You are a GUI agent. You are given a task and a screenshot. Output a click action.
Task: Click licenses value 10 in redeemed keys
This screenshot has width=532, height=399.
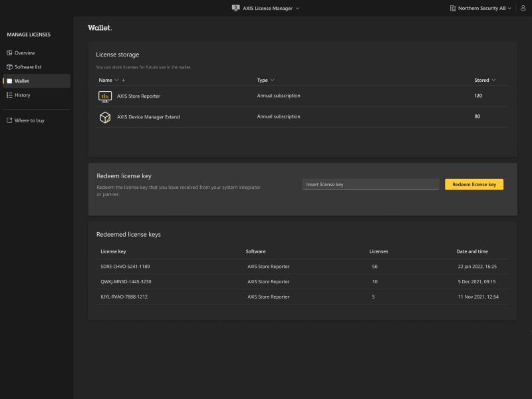coord(374,281)
